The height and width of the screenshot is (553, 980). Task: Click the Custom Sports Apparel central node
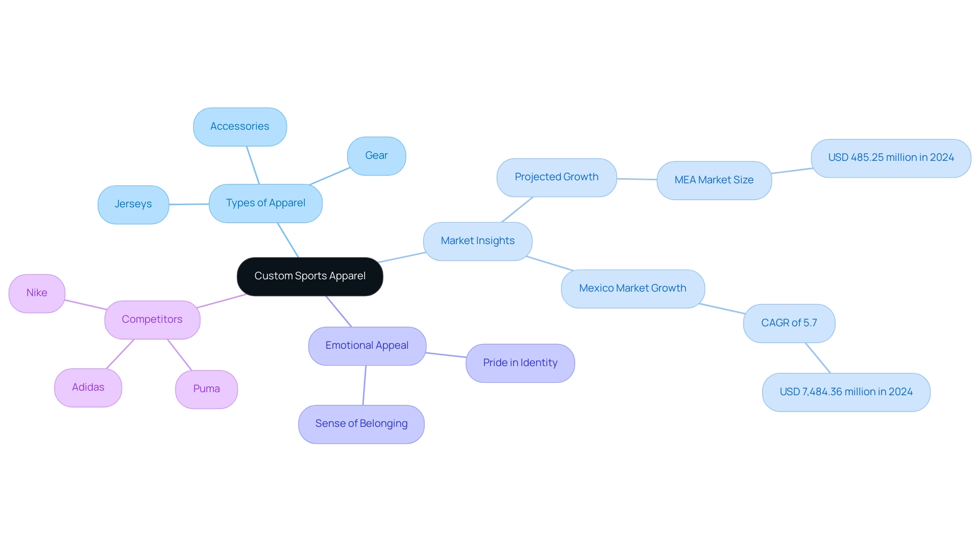point(310,276)
